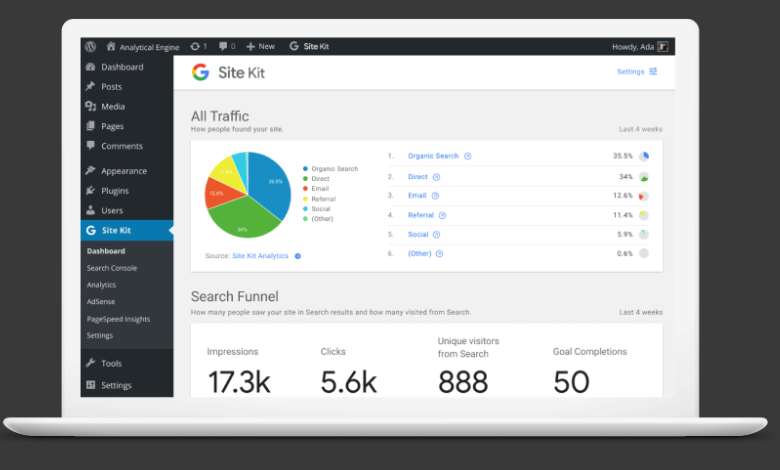Screen dimensions: 780x470
Task: Click the bottom sidebar Settings icon
Action: pos(91,385)
